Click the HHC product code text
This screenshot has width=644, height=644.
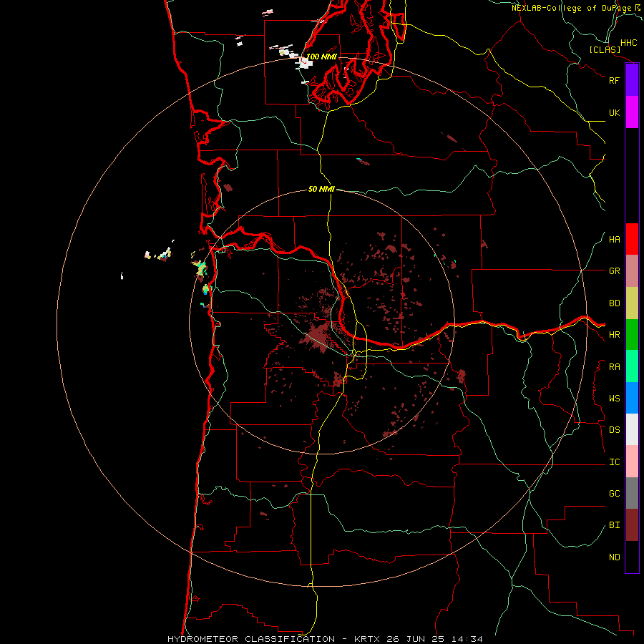click(629, 43)
